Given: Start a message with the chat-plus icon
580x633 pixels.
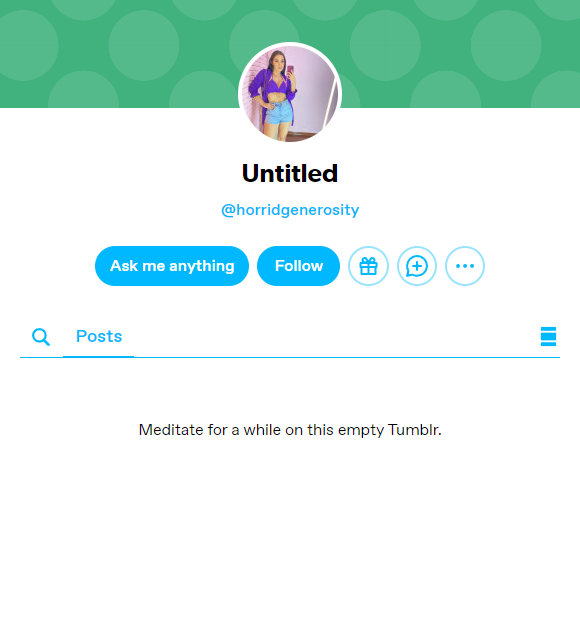Looking at the screenshot, I should pos(417,266).
